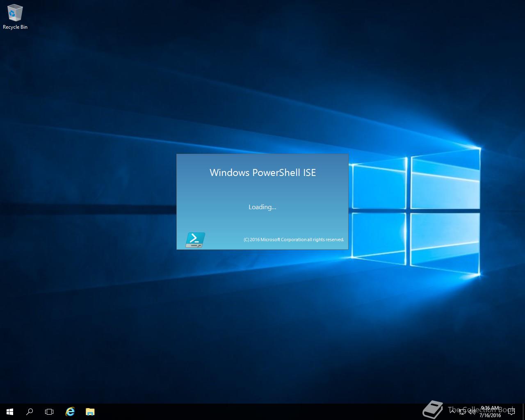The height and width of the screenshot is (420, 525).
Task: Open the clock showing 9:36 AM
Action: (x=490, y=412)
